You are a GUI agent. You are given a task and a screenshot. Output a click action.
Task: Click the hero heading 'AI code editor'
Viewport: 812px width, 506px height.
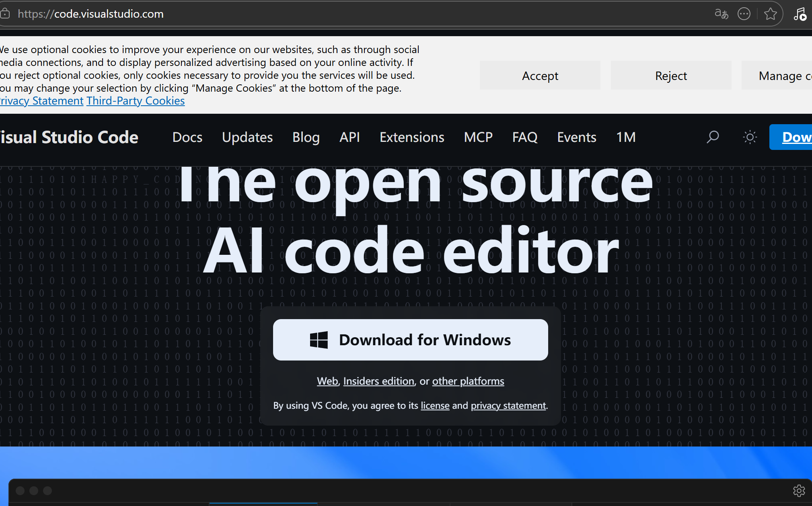[411, 251]
